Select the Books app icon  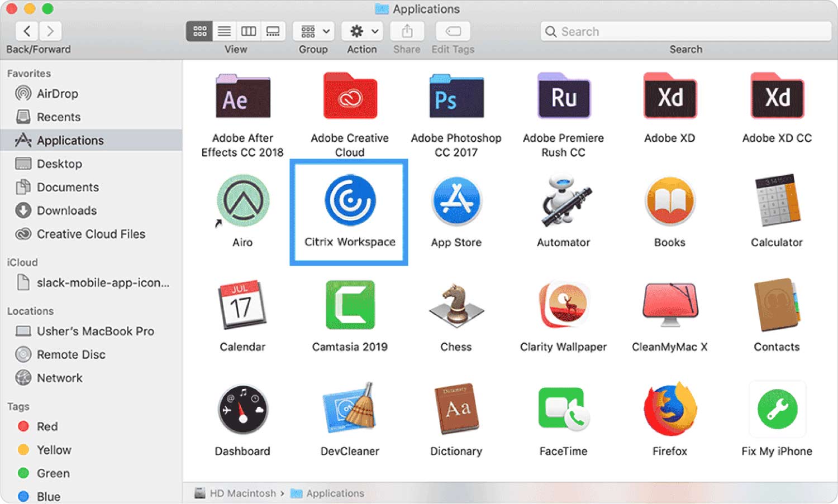point(670,200)
